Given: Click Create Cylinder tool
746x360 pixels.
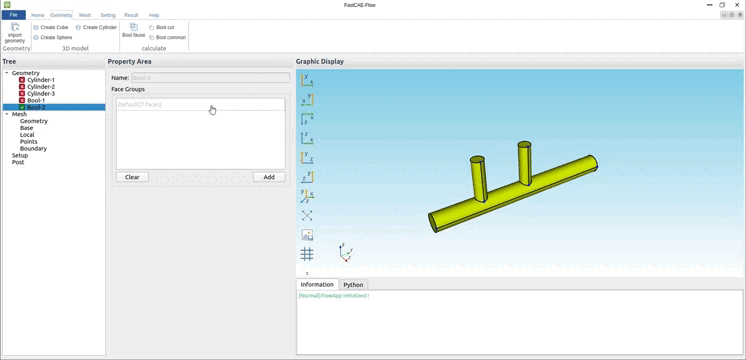Looking at the screenshot, I should (96, 28).
